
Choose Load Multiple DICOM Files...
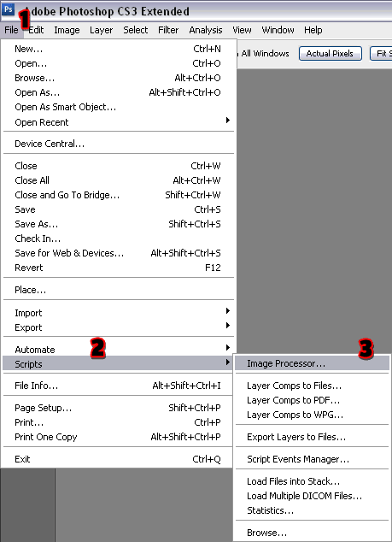click(x=313, y=496)
